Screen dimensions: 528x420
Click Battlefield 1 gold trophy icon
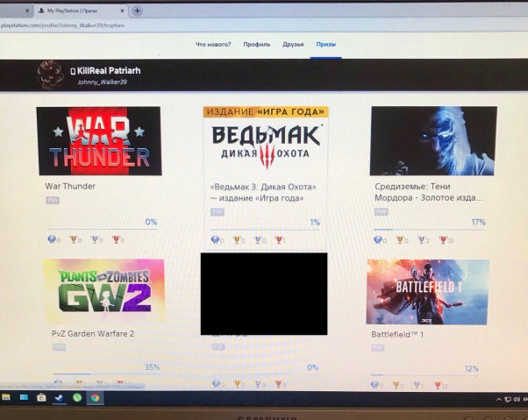[396, 384]
